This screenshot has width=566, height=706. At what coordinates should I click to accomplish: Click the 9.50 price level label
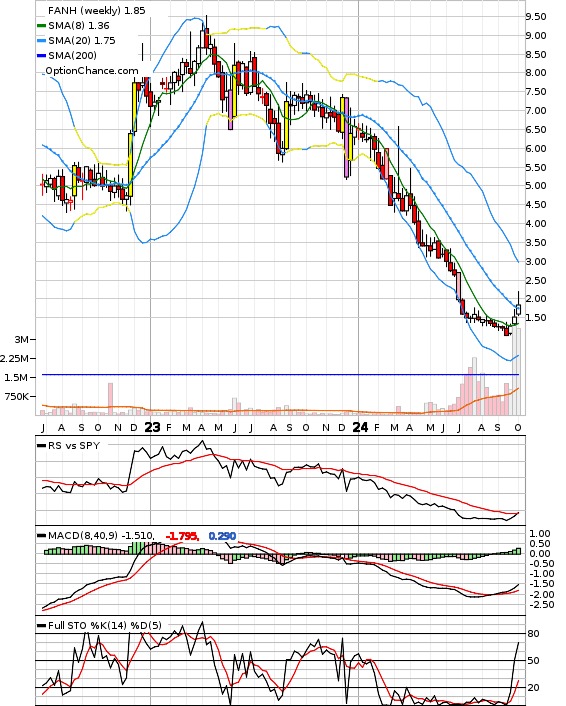coord(535,17)
